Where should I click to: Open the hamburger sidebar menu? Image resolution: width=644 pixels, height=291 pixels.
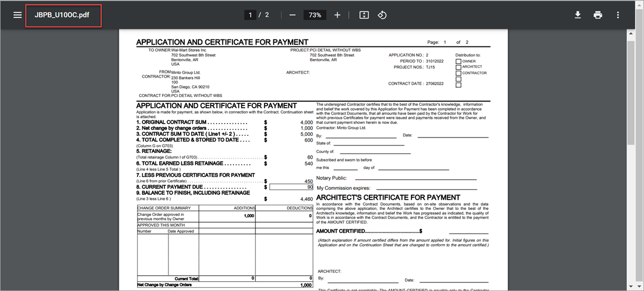[x=18, y=15]
